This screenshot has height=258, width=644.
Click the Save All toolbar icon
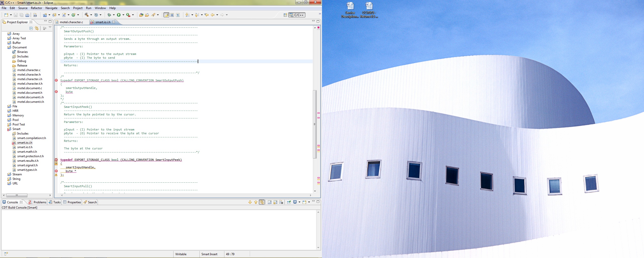[x=21, y=15]
